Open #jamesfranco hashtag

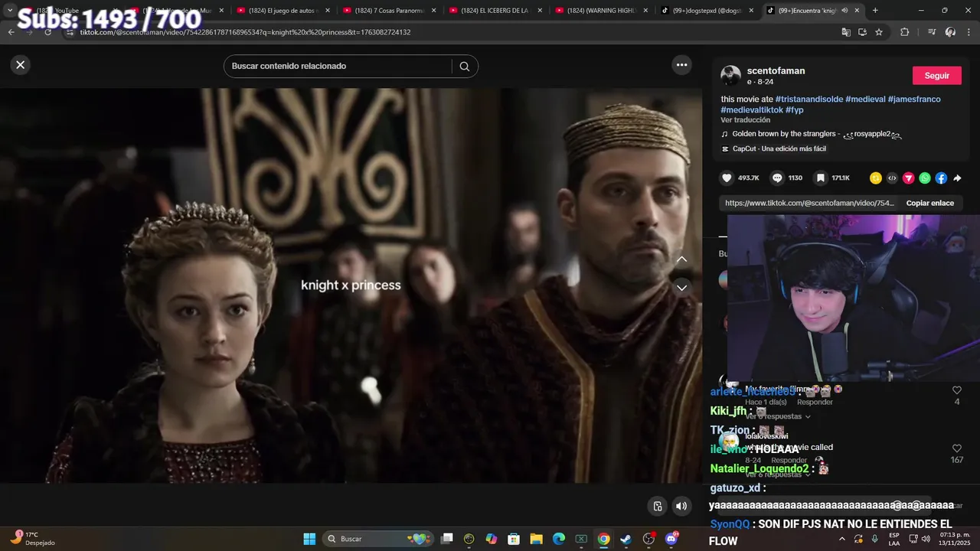[x=914, y=99]
